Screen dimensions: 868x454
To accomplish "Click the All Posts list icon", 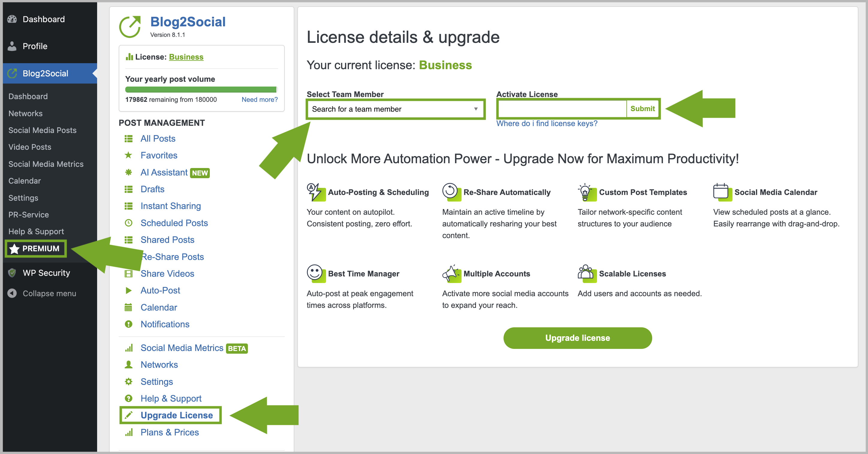I will (x=128, y=138).
